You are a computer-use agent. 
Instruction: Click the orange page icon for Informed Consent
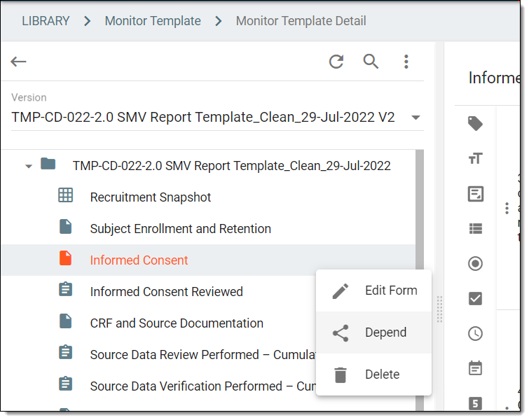(x=65, y=258)
